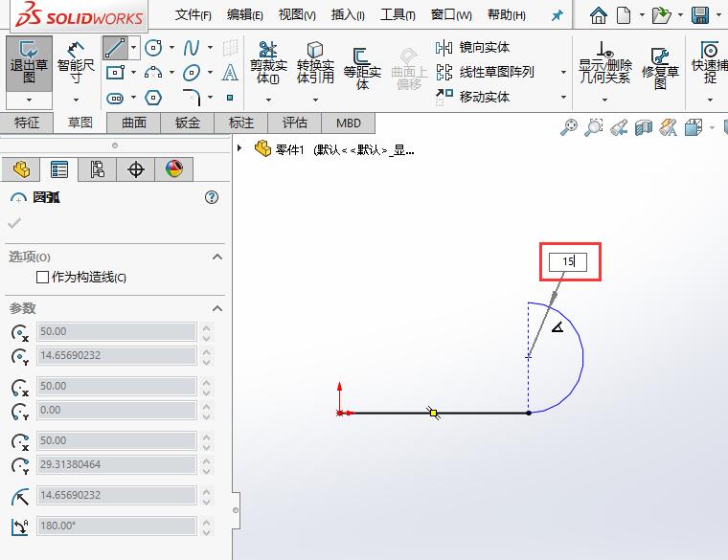Select the Ellipse sketch tool

[x=192, y=73]
